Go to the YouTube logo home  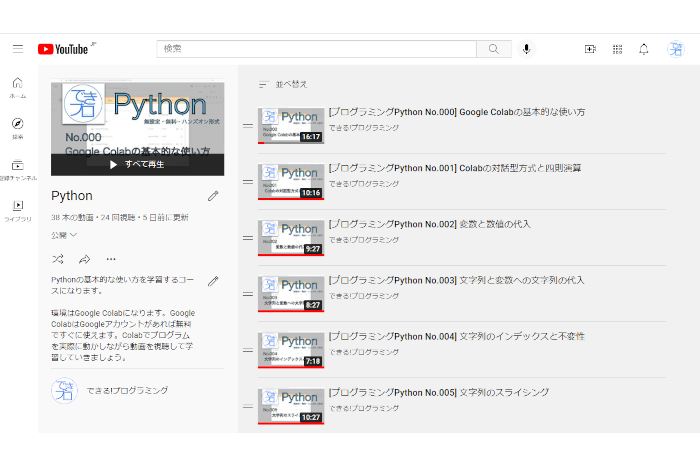(x=63, y=49)
